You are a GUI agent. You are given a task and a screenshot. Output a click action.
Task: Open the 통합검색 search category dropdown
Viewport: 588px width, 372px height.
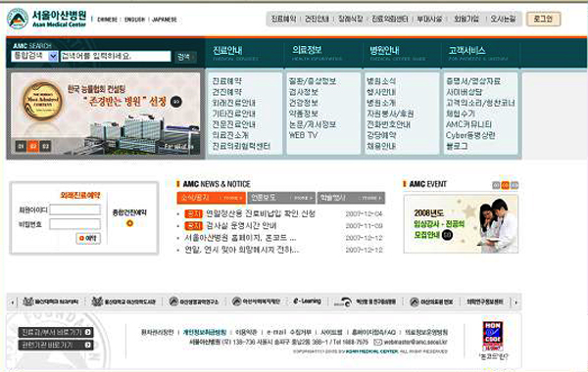[x=53, y=57]
